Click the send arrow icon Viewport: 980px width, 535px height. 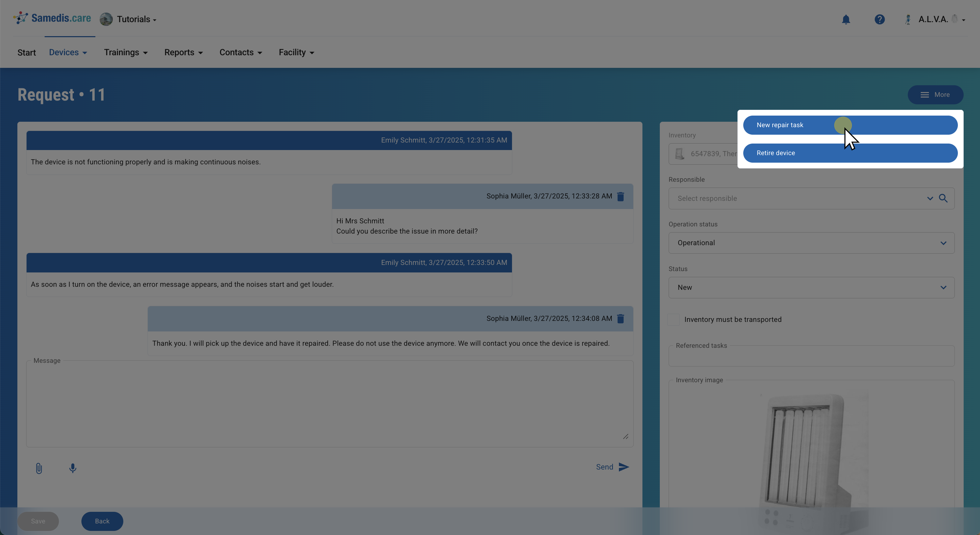624,467
